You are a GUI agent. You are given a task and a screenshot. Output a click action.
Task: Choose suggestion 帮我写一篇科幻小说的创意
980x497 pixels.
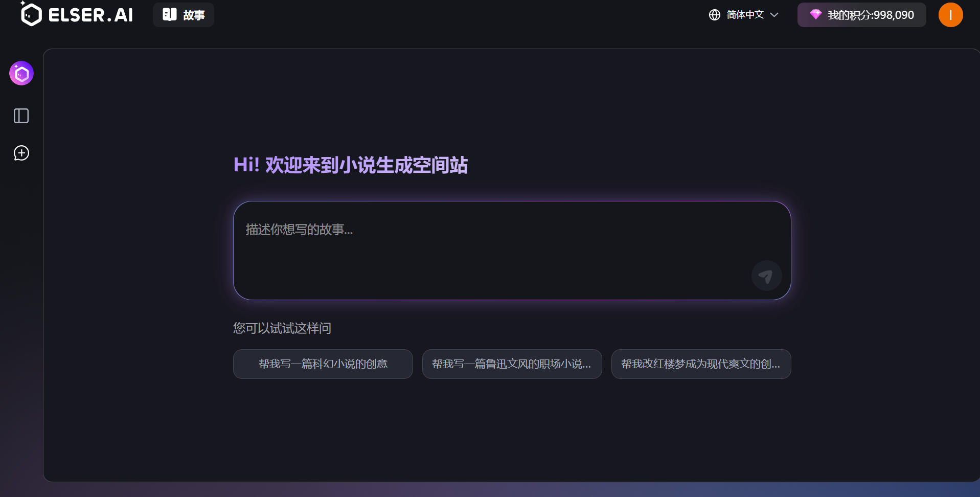pyautogui.click(x=323, y=364)
